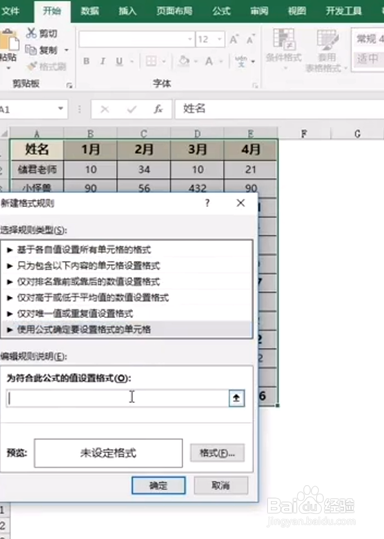
Task: Click the fill color bucket icon
Action: (184, 61)
